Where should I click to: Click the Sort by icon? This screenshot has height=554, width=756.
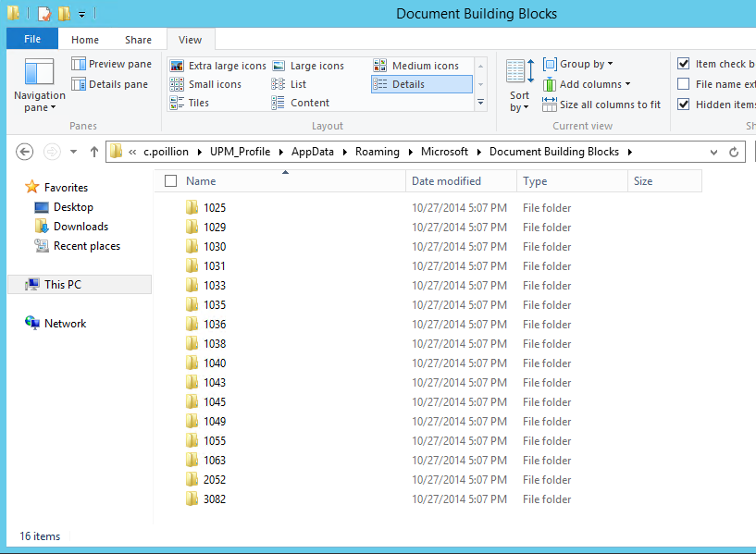(519, 72)
